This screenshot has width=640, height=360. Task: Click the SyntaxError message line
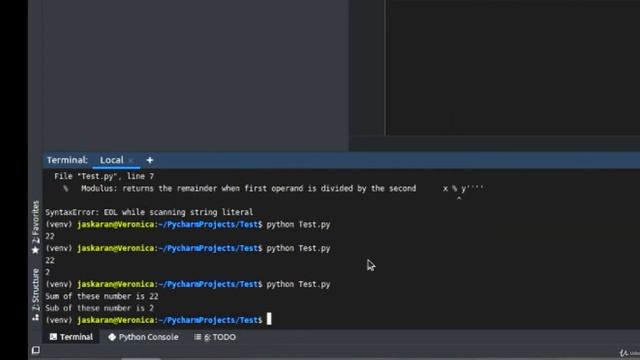[149, 212]
